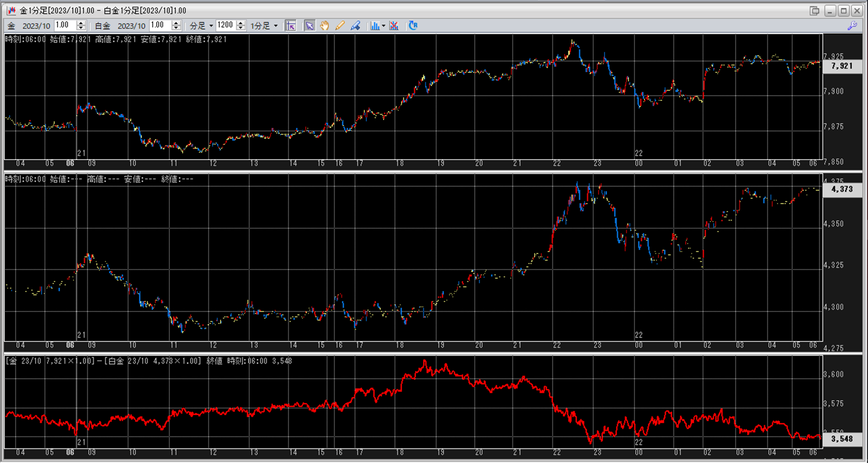Select the pencil drawing tool

[340, 26]
